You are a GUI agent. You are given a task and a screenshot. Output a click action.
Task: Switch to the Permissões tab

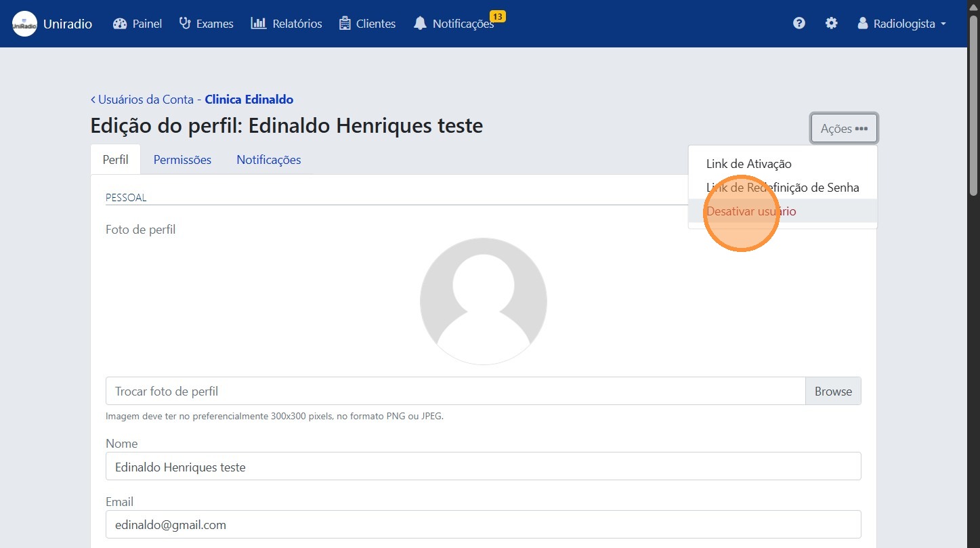(182, 160)
